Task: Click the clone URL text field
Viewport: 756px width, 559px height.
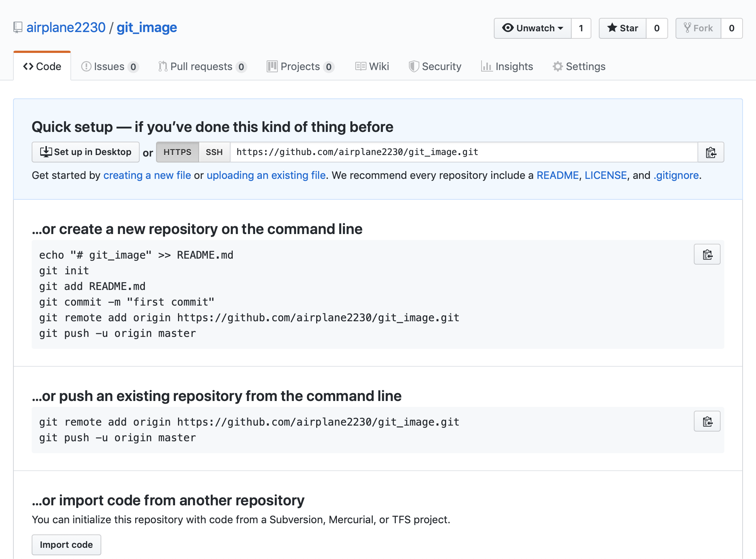Action: tap(464, 152)
